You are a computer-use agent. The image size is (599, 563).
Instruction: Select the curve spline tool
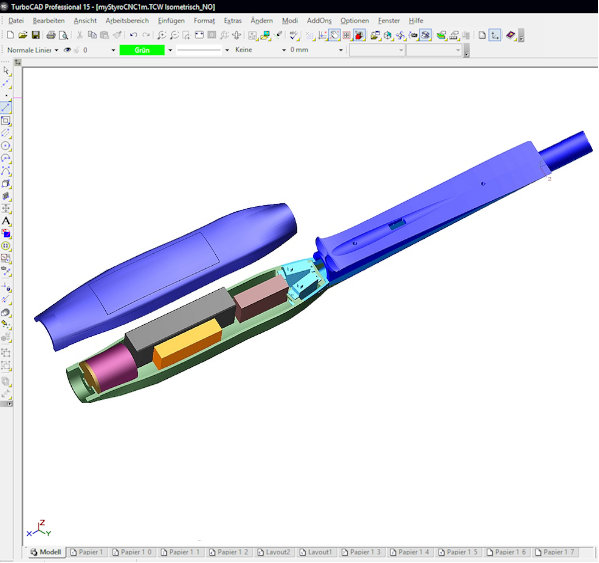click(6, 171)
